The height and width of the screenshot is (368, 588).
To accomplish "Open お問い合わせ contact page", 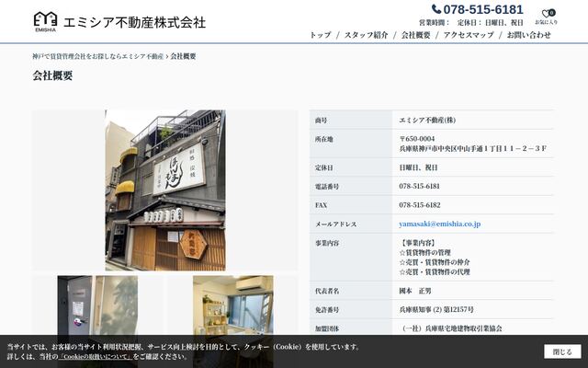I will [529, 35].
